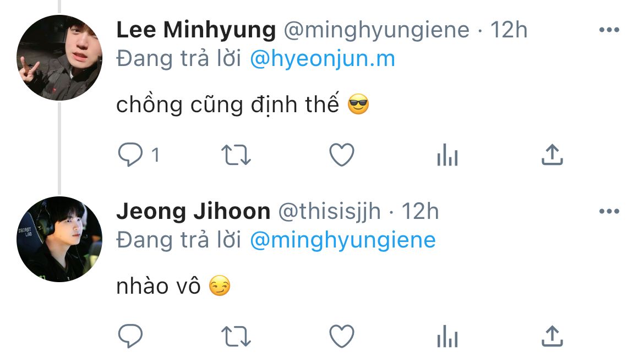Reply to Jeong Jihoon's tweet

click(x=130, y=335)
